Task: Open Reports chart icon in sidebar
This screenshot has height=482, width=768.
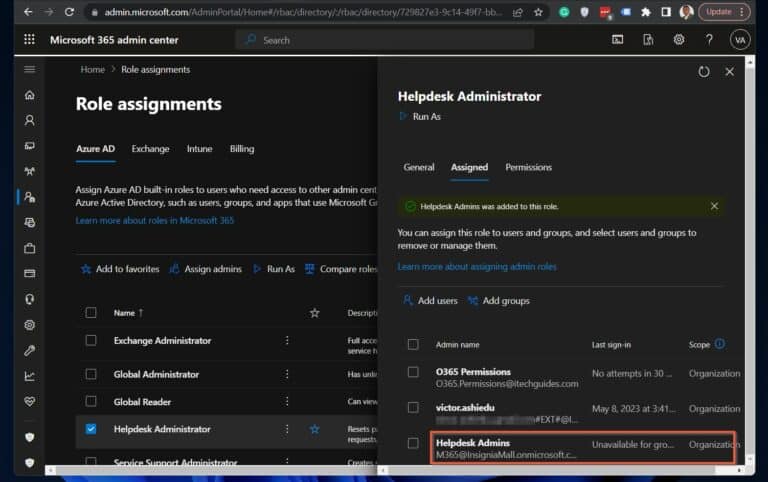Action: coord(29,376)
